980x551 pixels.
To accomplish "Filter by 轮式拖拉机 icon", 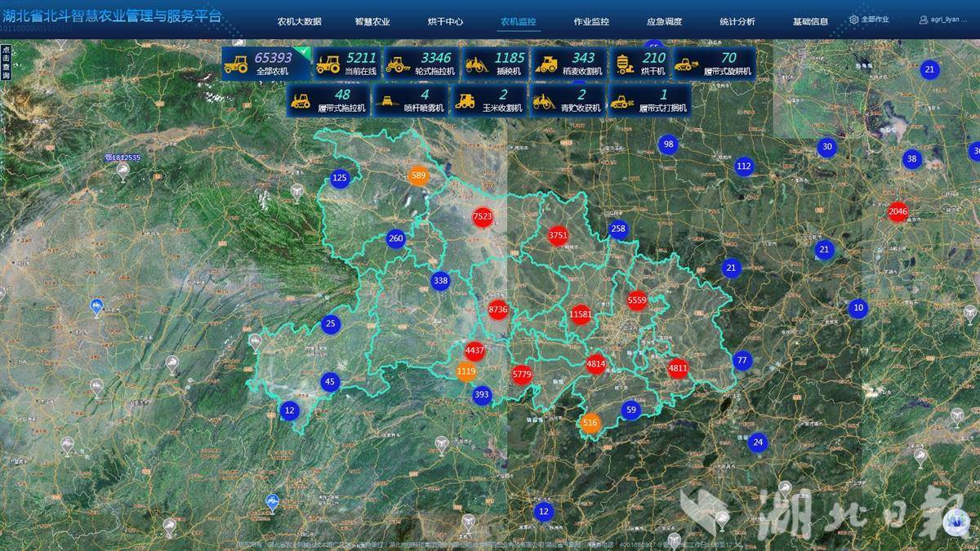I will click(399, 64).
